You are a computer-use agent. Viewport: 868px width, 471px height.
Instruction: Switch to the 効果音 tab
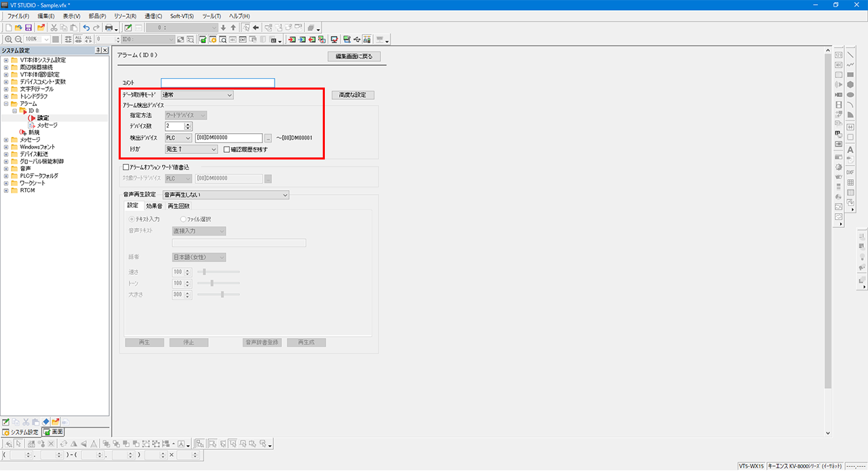153,206
